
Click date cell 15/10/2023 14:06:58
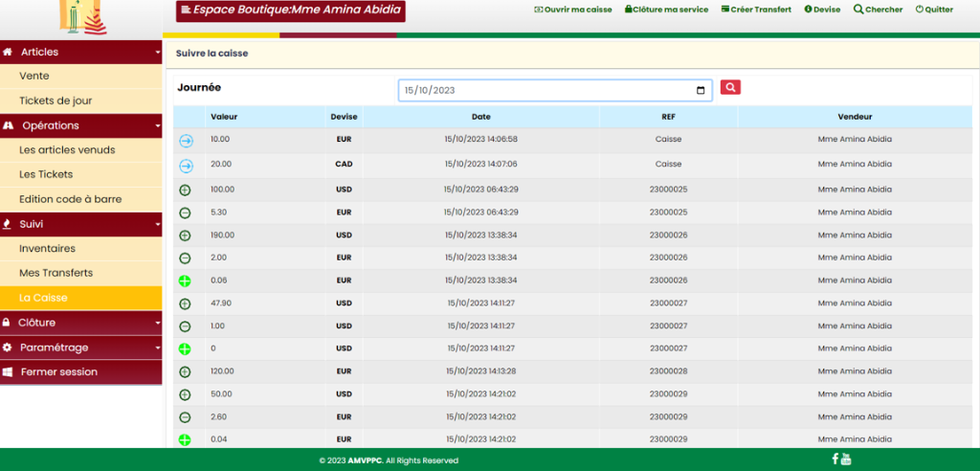click(480, 139)
